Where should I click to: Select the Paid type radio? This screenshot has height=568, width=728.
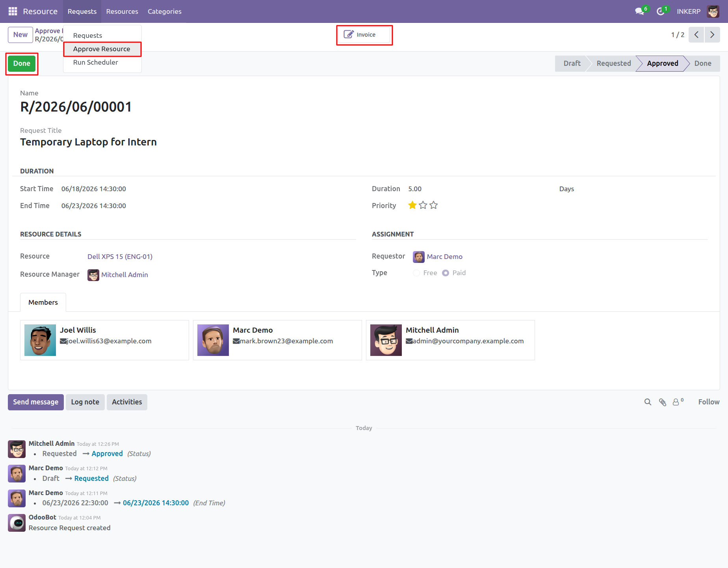(x=446, y=273)
